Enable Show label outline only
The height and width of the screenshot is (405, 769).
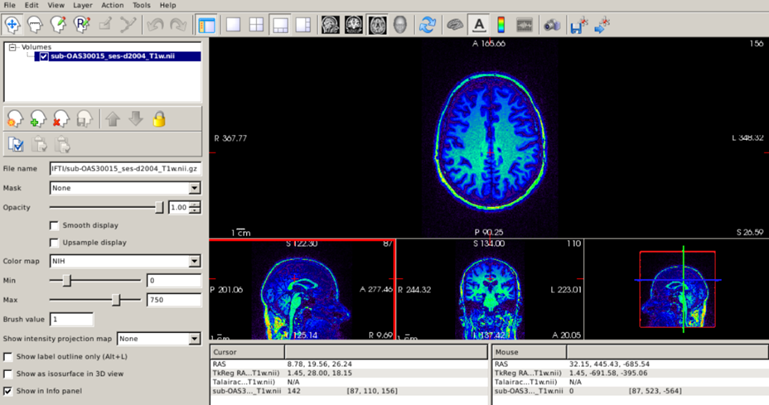8,357
